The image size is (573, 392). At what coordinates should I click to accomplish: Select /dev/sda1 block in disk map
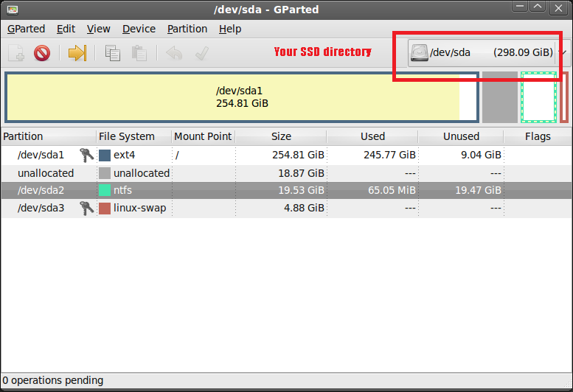click(x=242, y=97)
